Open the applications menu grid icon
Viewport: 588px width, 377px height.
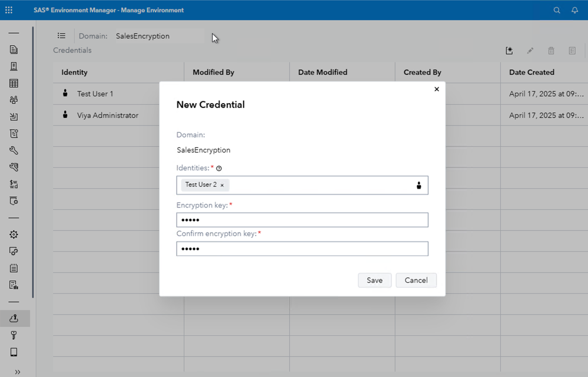[x=9, y=10]
